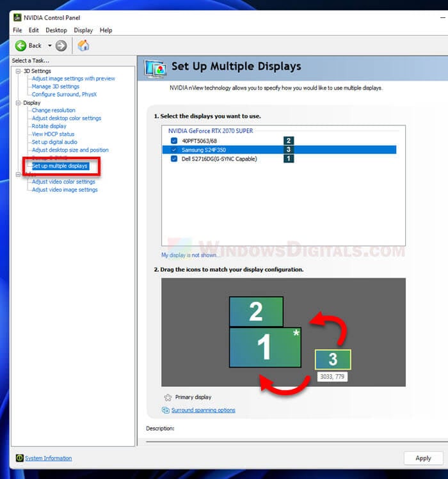Viewport: 448px width, 479px height.
Task: Open the System Information link
Action: click(48, 458)
